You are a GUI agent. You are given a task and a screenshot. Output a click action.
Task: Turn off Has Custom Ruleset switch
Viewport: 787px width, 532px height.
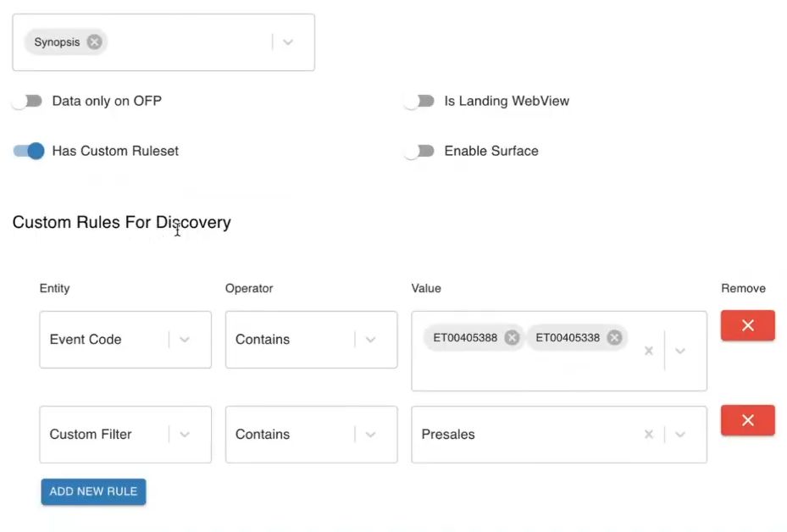28,151
